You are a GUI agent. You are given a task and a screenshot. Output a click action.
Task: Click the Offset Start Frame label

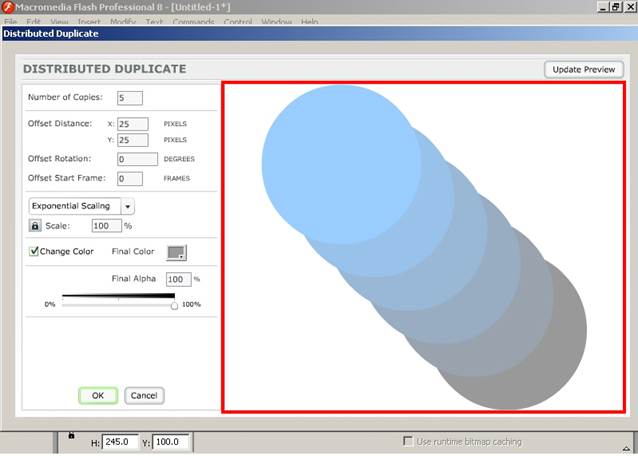(x=67, y=178)
